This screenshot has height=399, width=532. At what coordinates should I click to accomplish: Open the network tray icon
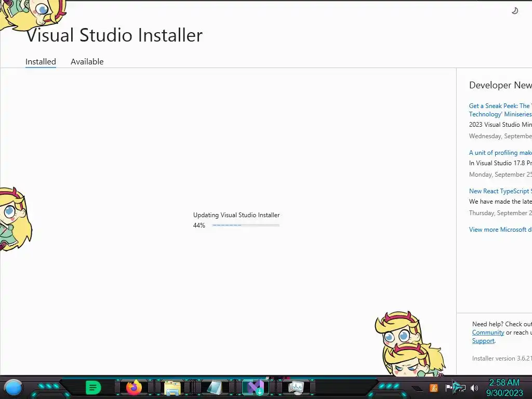coord(461,388)
